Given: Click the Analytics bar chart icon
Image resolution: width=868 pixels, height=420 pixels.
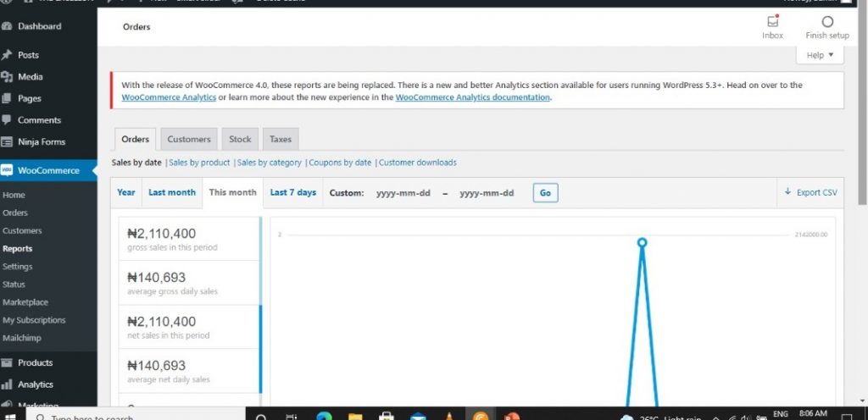Looking at the screenshot, I should 6,384.
